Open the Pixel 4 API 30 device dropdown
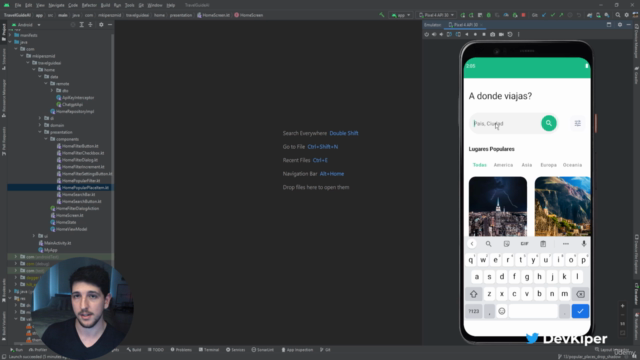The image size is (640, 360). [436, 15]
